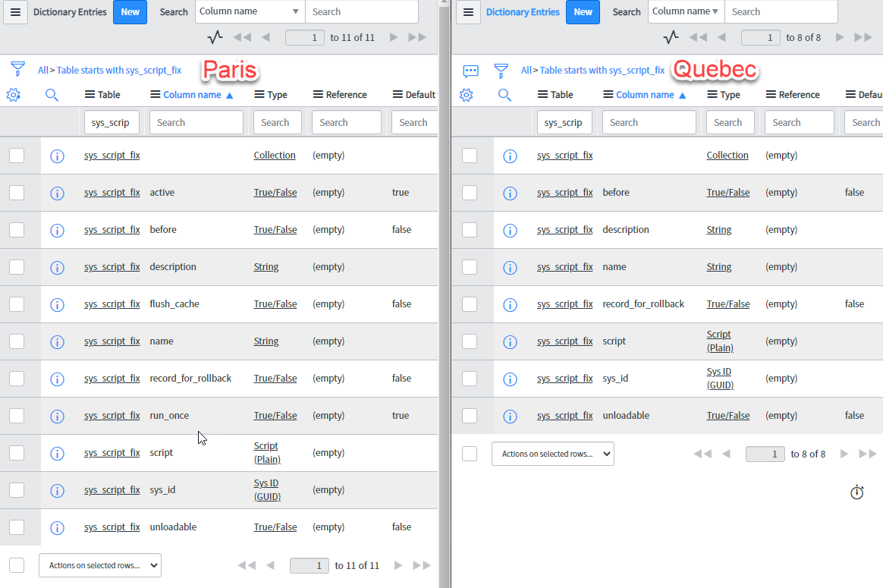883x588 pixels.
Task: Sort by Column name header in Paris
Action: click(x=192, y=95)
